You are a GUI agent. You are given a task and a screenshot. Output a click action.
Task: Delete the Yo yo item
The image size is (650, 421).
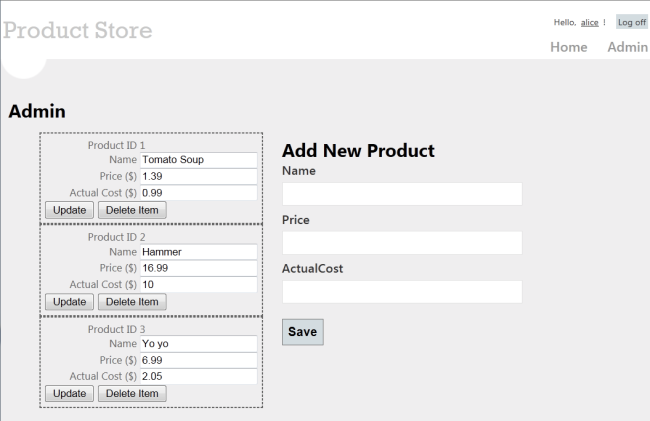click(132, 394)
